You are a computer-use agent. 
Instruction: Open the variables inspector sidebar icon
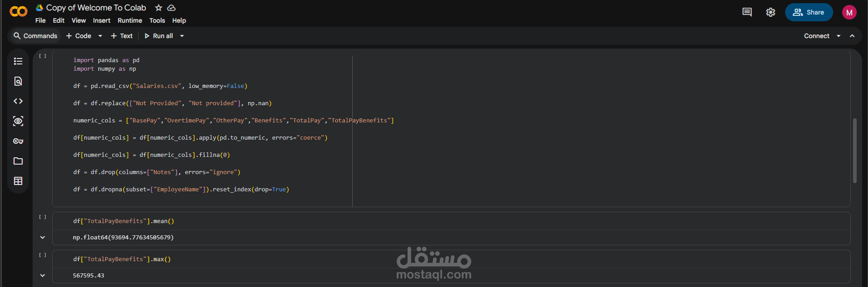coord(18,121)
